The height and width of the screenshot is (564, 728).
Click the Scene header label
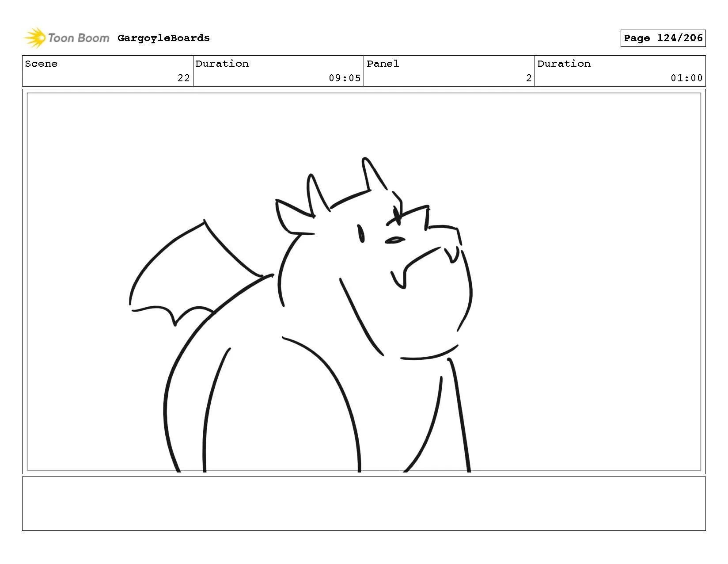[x=41, y=64]
